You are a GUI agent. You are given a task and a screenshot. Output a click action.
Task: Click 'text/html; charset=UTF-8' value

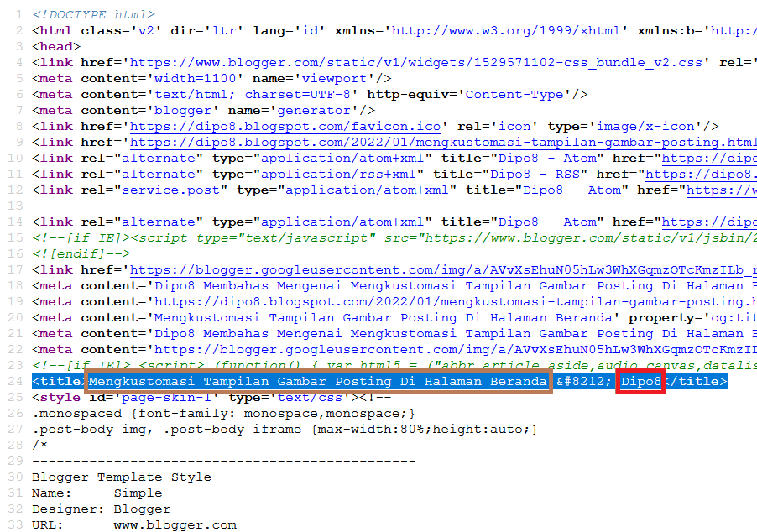(x=252, y=95)
